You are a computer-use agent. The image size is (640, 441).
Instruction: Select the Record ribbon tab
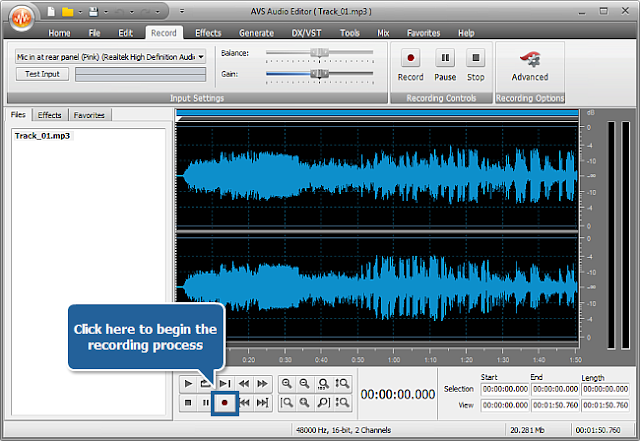point(164,33)
